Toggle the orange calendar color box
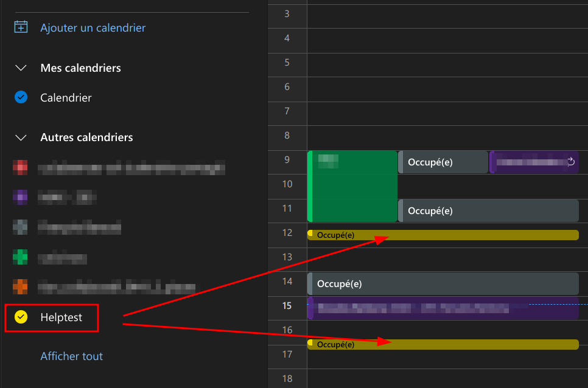Viewport: 588px width, 388px height. click(x=21, y=286)
